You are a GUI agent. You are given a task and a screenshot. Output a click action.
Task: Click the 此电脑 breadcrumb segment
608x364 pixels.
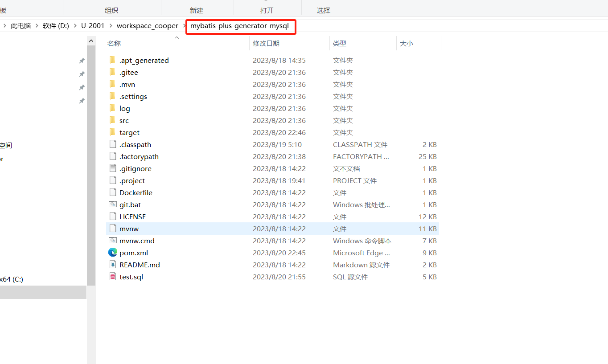pyautogui.click(x=21, y=26)
